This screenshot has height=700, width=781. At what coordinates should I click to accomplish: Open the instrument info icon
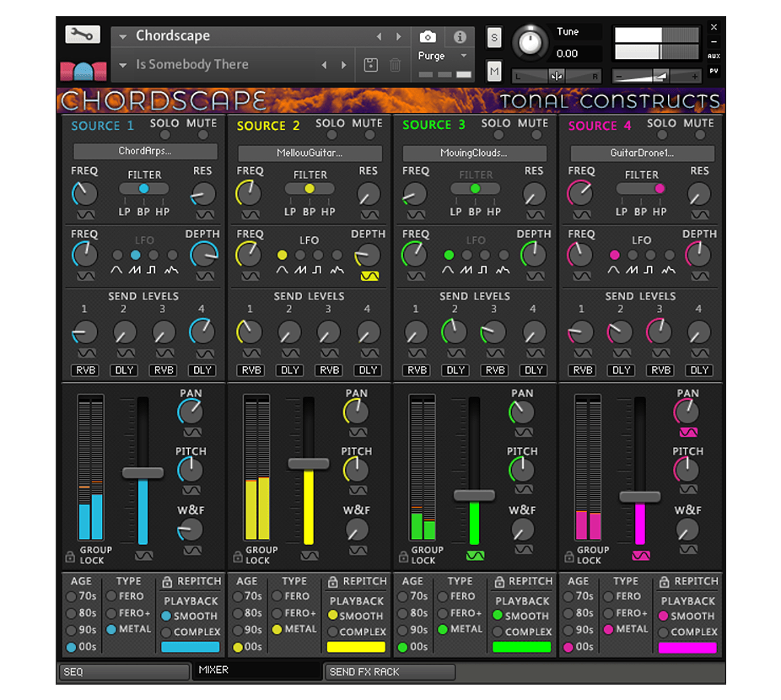tap(460, 37)
